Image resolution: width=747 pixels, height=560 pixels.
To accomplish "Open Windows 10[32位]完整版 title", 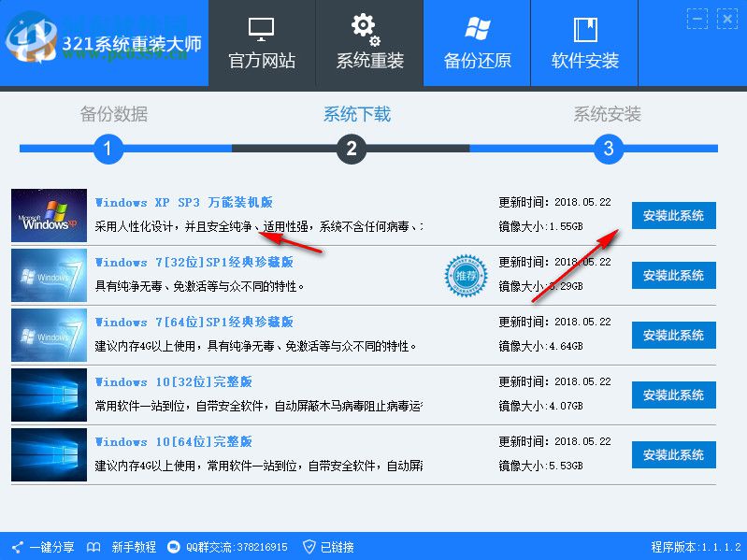I will click(173, 382).
